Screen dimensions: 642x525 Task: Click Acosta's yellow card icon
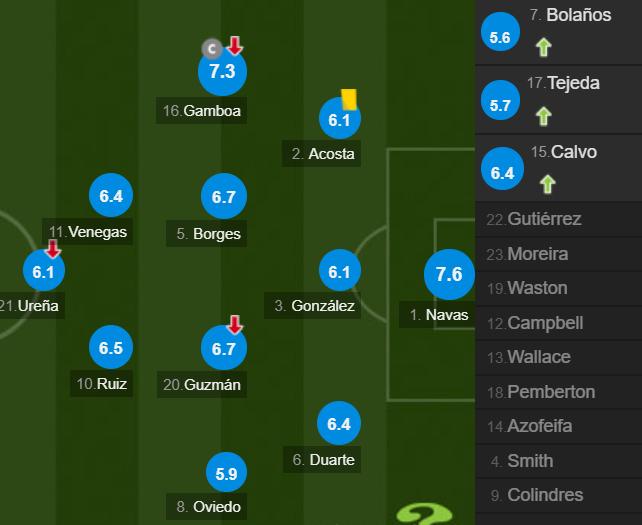tap(349, 100)
